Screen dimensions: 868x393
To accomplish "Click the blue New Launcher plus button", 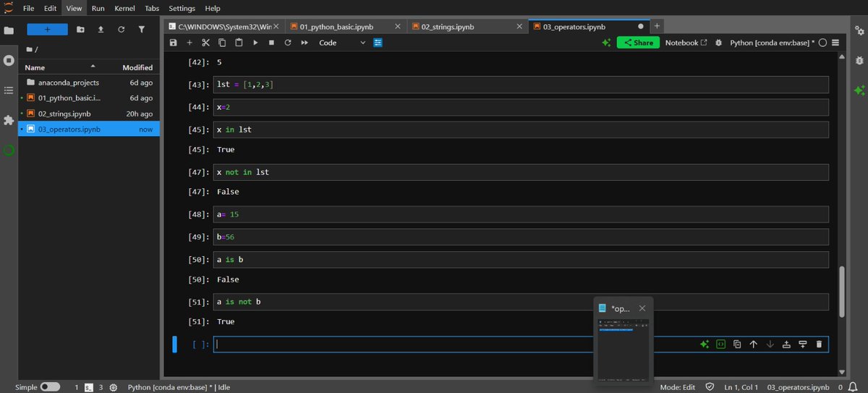I will (x=47, y=29).
